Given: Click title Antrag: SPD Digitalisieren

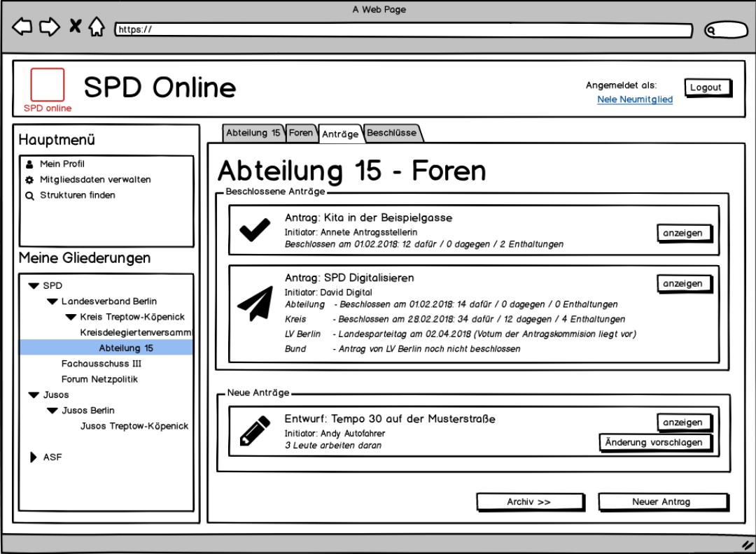Looking at the screenshot, I should 349,278.
